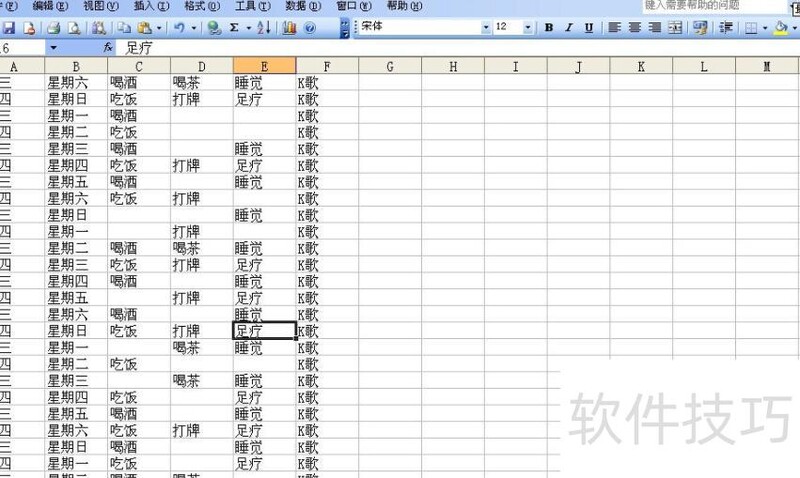
Task: Click the AutoSum sigma icon
Action: (234, 28)
